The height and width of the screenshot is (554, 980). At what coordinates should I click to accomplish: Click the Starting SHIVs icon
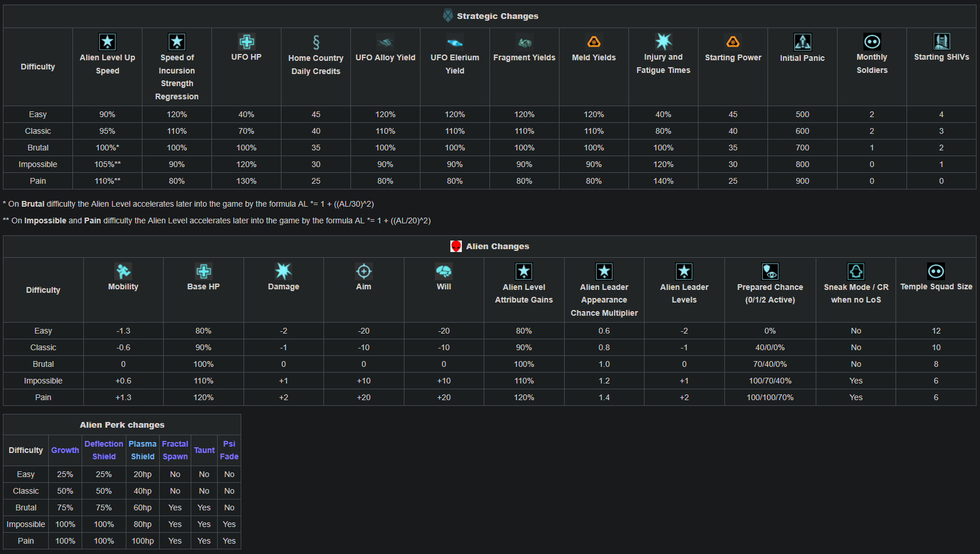coord(942,41)
